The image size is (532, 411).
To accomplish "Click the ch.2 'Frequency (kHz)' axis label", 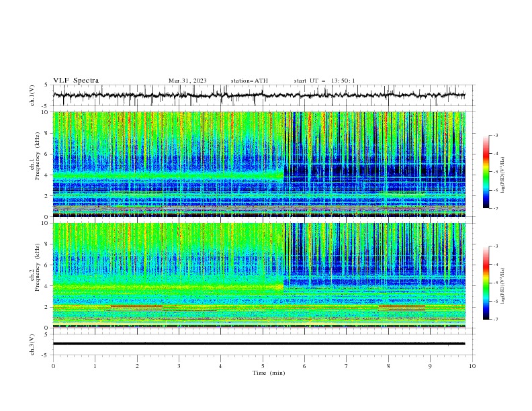I will pos(38,267).
